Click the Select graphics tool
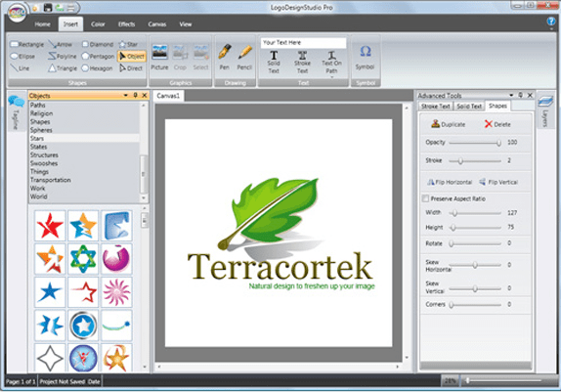 pos(200,58)
